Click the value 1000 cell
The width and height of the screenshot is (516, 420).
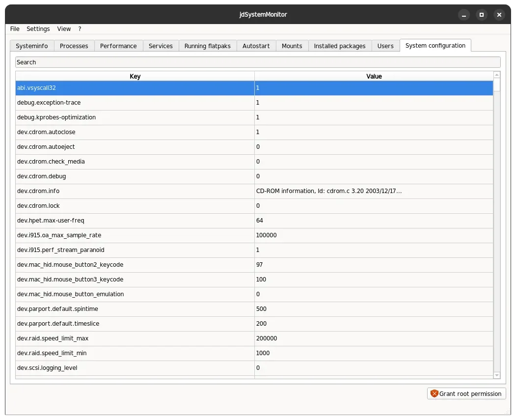[374, 353]
